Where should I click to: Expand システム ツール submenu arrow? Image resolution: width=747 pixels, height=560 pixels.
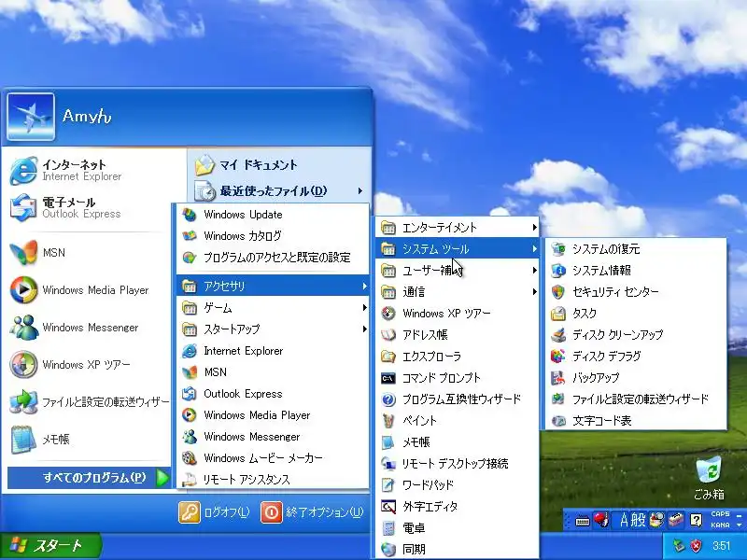click(534, 249)
